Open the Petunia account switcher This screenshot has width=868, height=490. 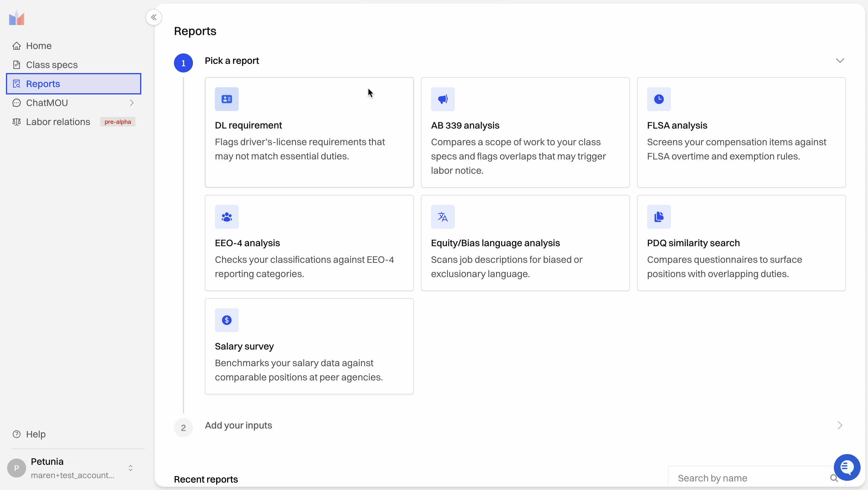[130, 468]
